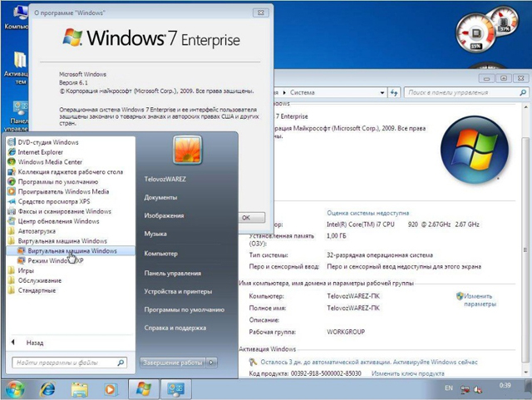532x400 pixels.
Task: Switch to the About Windows taskbar button
Action: point(144,389)
